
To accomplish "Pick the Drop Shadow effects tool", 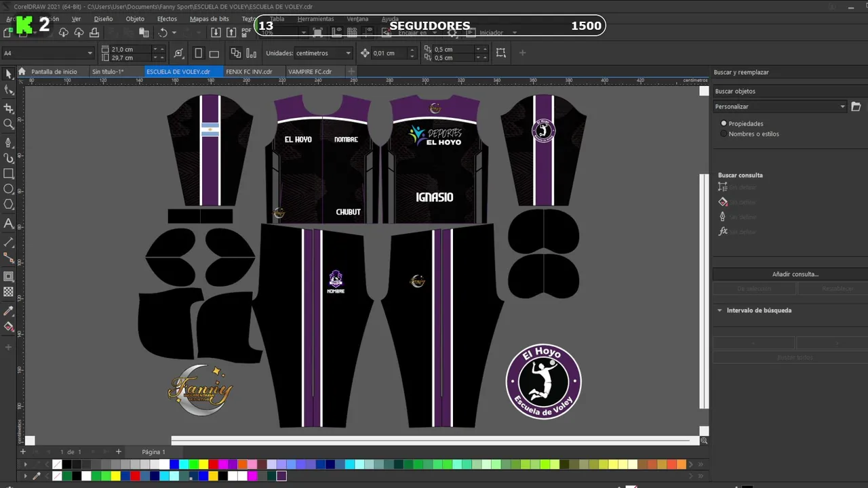I will (8, 276).
